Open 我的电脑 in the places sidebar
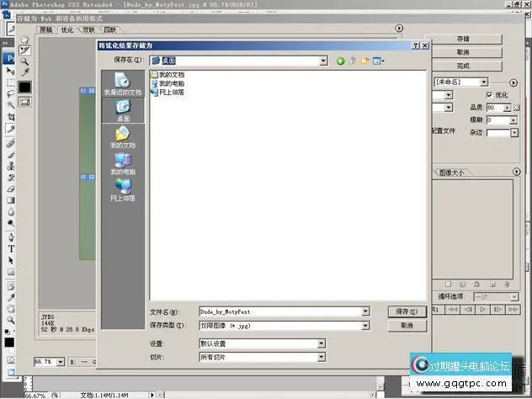The height and width of the screenshot is (399, 532). pyautogui.click(x=123, y=163)
